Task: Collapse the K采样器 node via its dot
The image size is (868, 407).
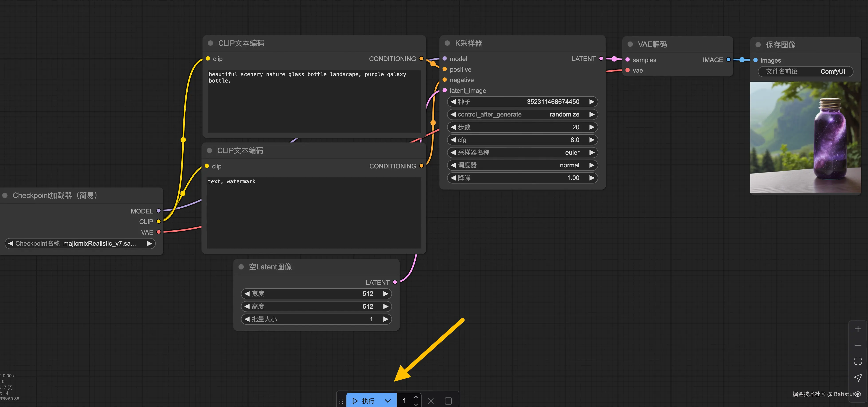Action: tap(447, 43)
